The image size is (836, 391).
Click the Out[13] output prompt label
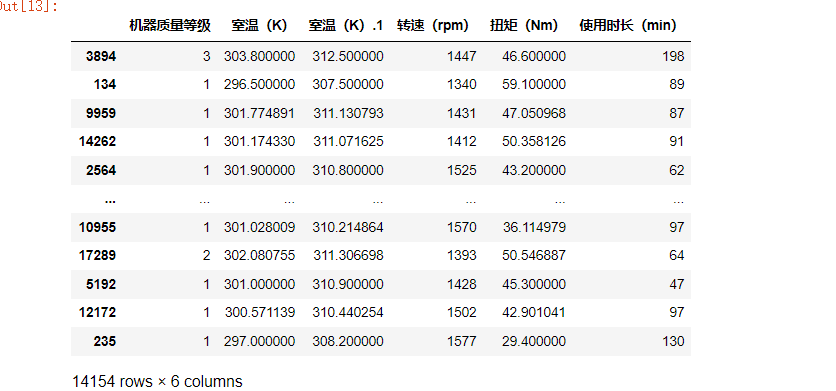point(29,7)
